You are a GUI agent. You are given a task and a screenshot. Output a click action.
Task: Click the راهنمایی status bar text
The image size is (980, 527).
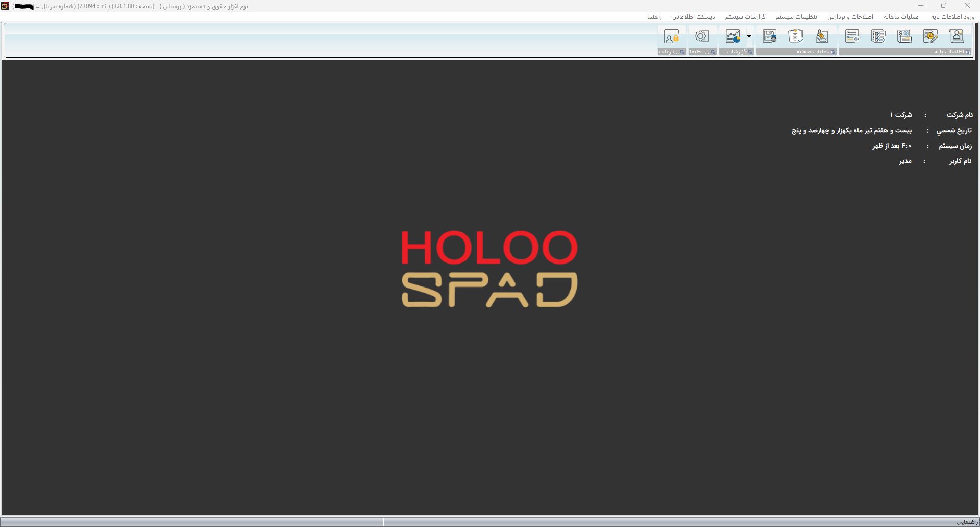pos(967,522)
